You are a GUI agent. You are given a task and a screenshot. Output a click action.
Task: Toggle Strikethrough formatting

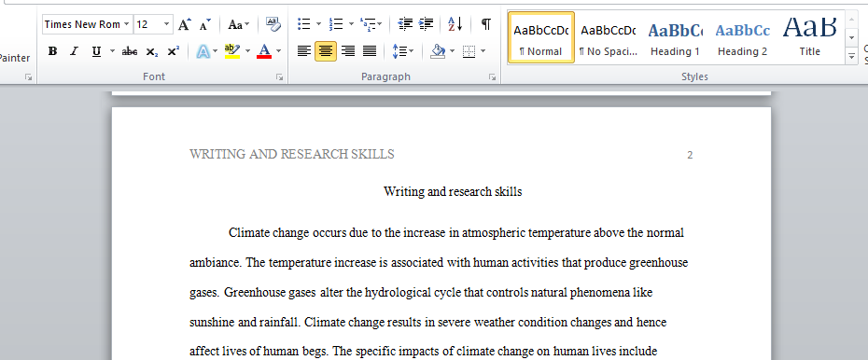[130, 51]
